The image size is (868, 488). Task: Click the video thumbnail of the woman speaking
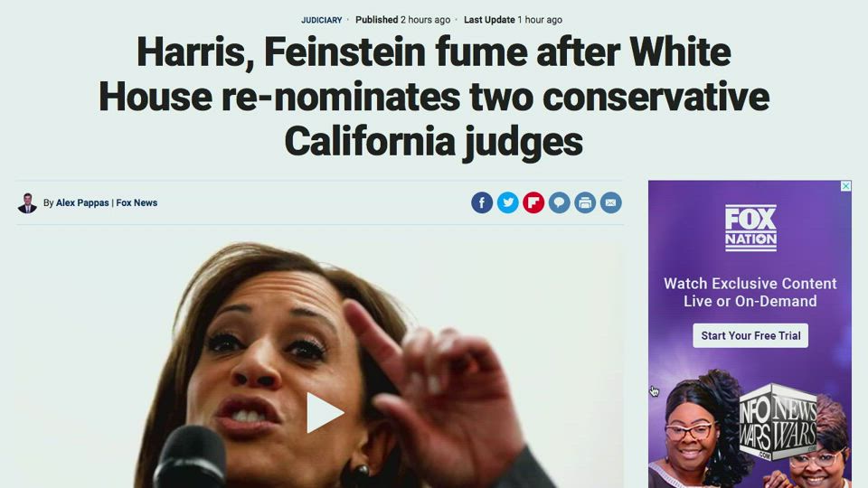320,364
